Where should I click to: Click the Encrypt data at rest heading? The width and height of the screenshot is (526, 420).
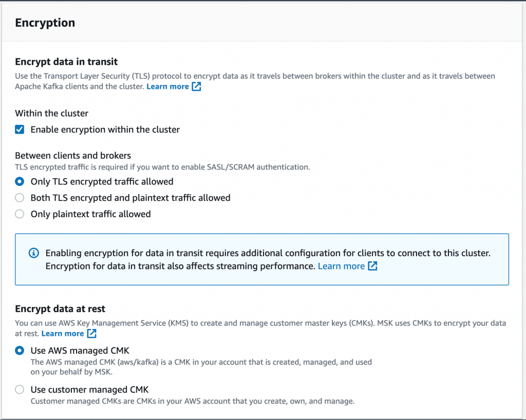(61, 309)
